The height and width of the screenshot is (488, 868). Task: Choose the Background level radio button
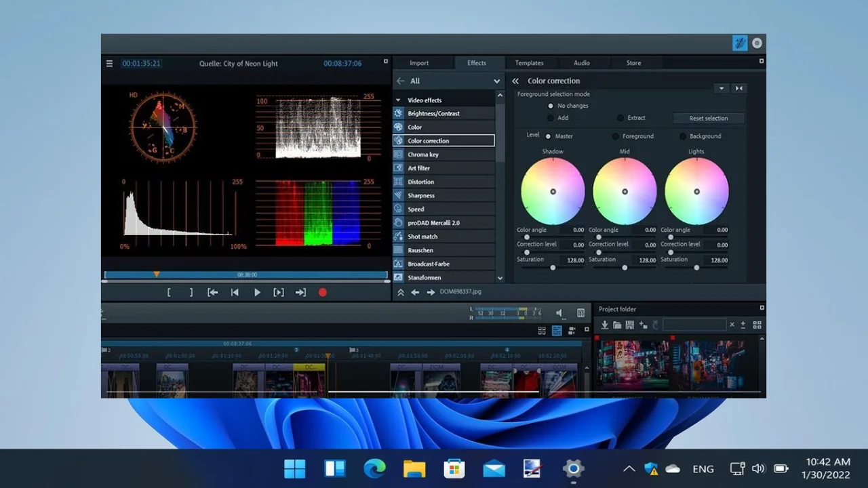(x=683, y=136)
